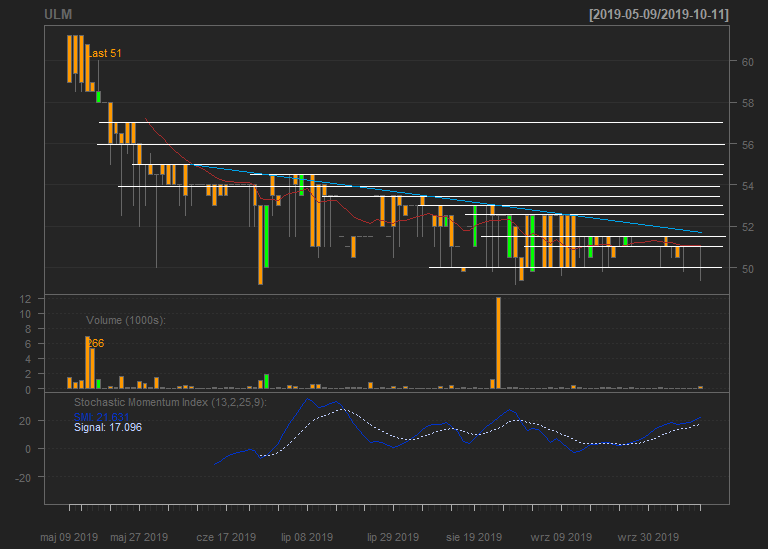This screenshot has height=549, width=768.
Task: Click the 54 price axis label
Action: (747, 186)
